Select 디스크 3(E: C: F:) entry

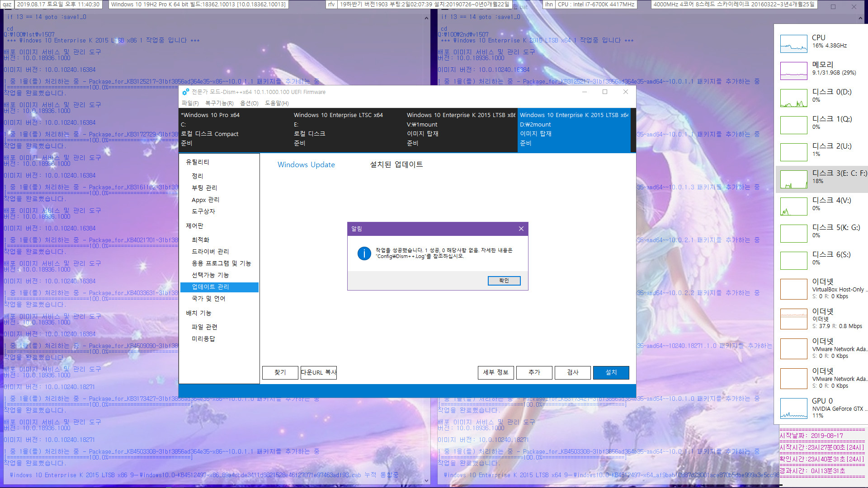(x=822, y=179)
